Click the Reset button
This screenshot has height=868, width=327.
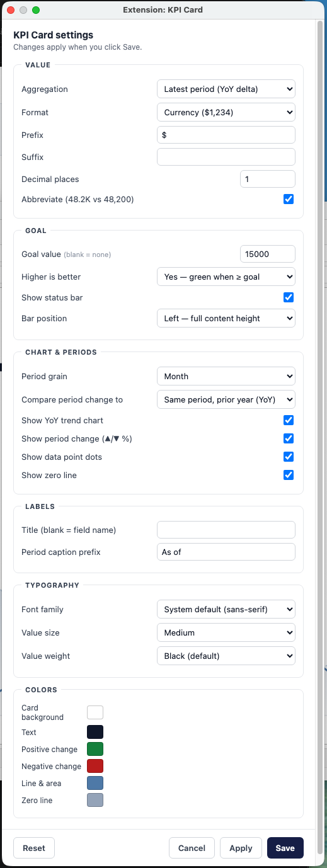click(34, 848)
